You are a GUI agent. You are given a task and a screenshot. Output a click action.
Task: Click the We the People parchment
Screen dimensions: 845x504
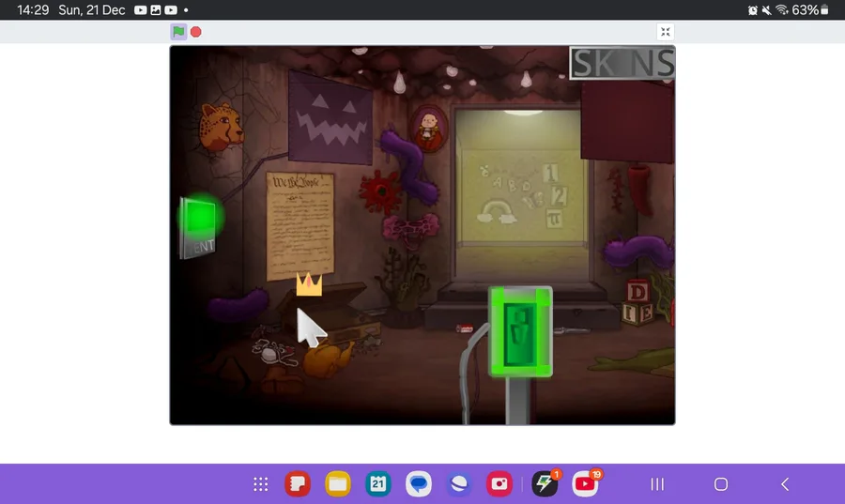click(300, 225)
